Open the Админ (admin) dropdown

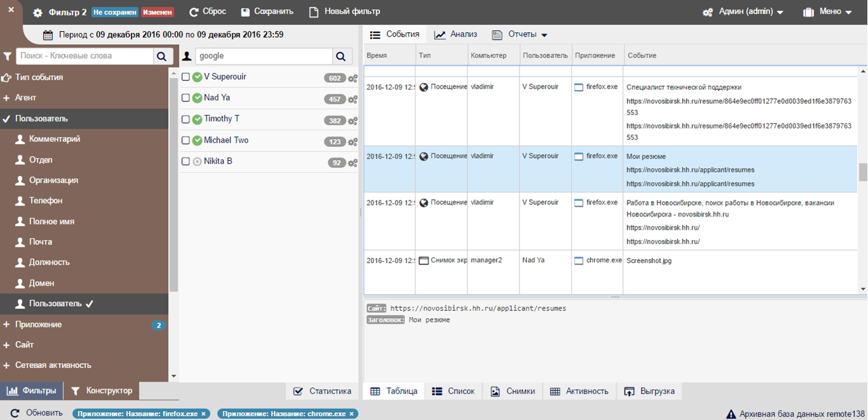click(743, 12)
